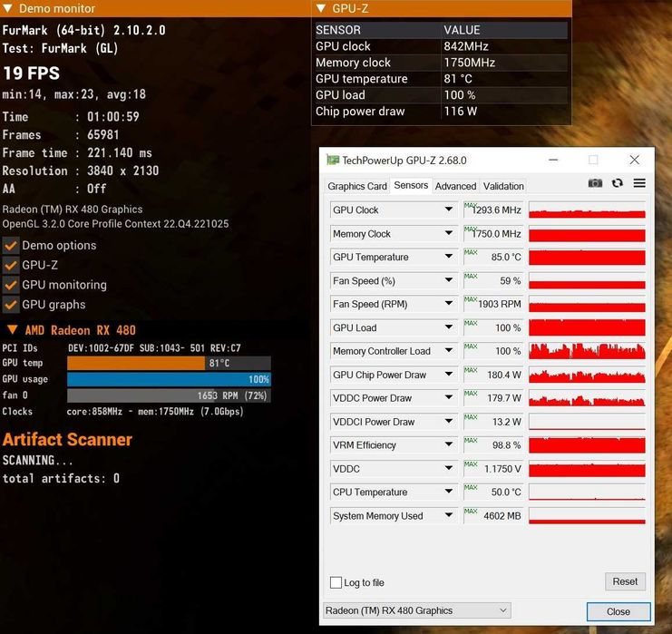Toggle the Demo options checkbox
This screenshot has width=672, height=634.
(11, 246)
